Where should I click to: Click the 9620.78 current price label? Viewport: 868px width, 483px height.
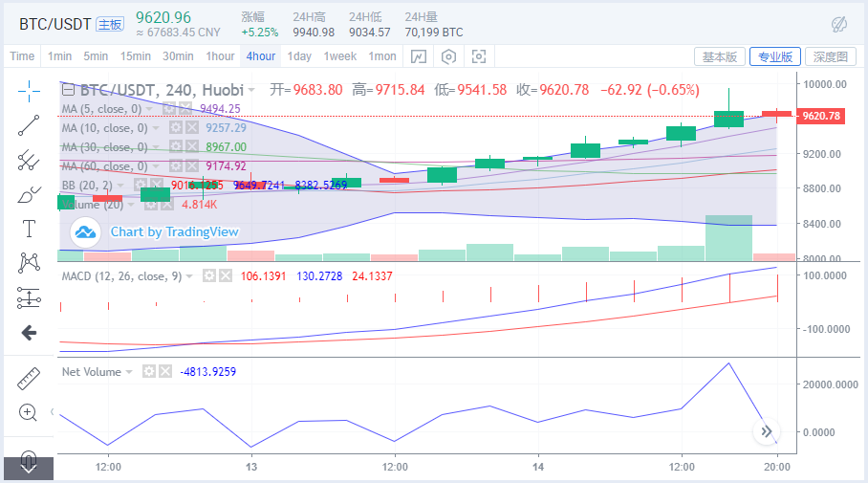[x=821, y=117]
